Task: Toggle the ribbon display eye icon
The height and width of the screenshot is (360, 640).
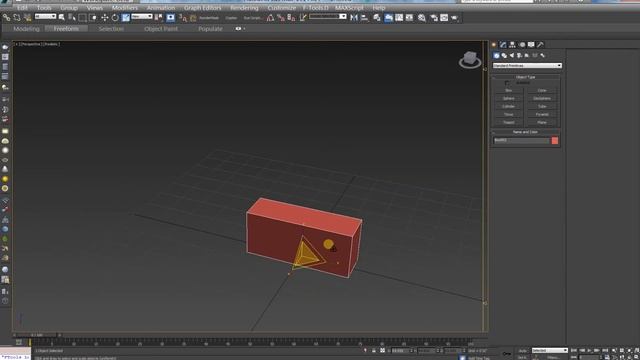Action: click(x=238, y=29)
